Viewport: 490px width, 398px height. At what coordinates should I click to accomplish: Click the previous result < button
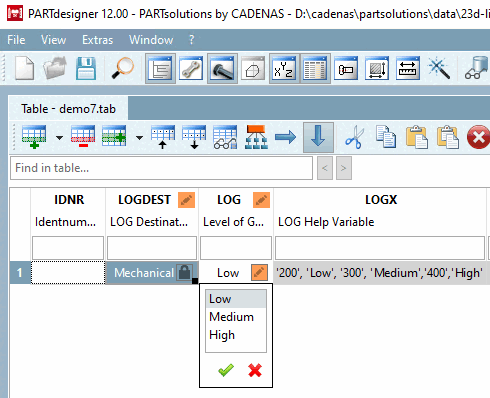coord(325,168)
